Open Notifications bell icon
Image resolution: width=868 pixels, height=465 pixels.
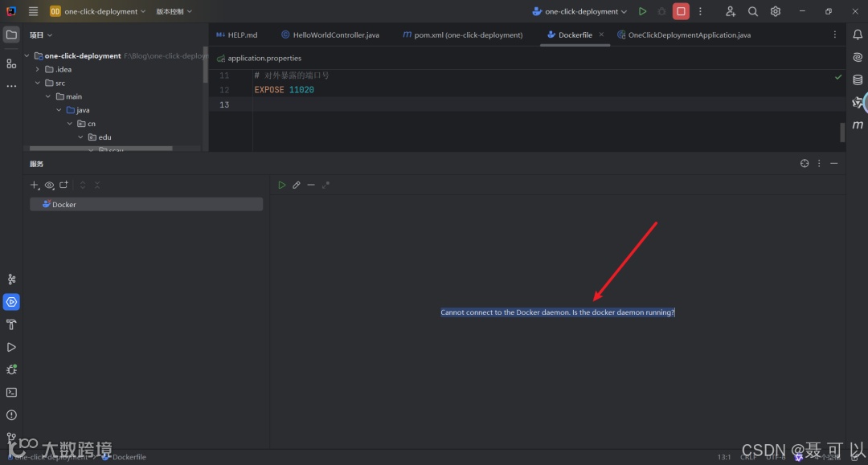(x=858, y=35)
